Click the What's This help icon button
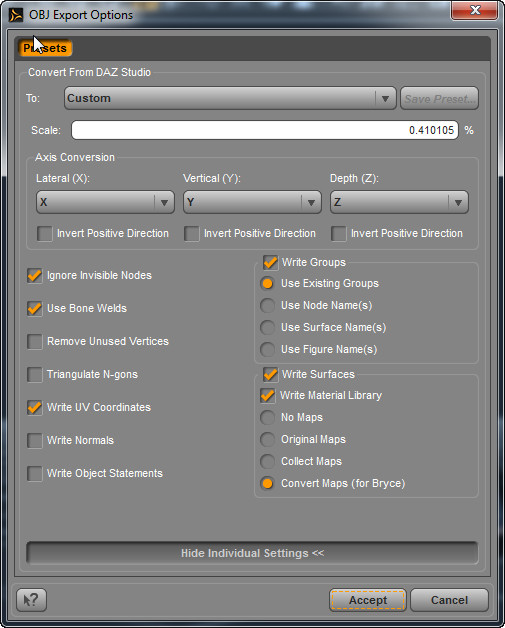Viewport: 505px width, 628px height. click(x=31, y=600)
